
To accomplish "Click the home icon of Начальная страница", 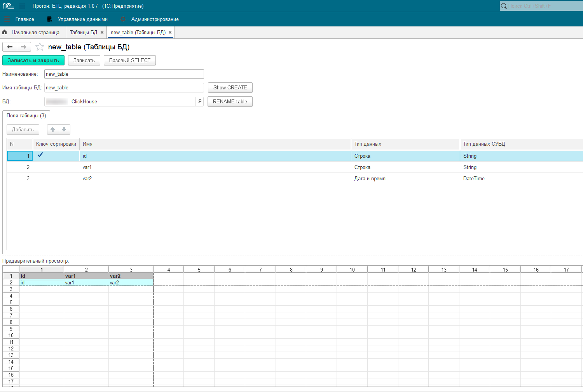I will pos(5,32).
